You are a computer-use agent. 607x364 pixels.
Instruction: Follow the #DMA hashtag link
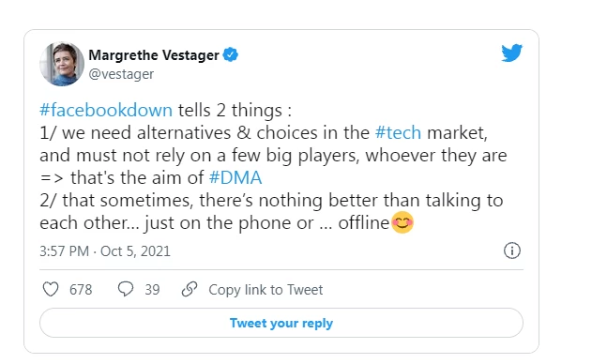coord(235,177)
